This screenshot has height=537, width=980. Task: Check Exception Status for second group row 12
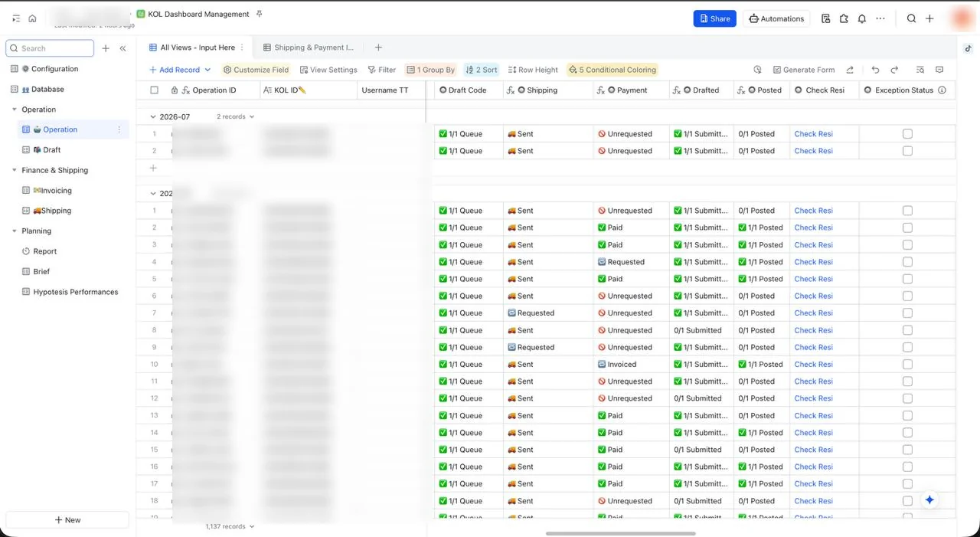tap(907, 398)
